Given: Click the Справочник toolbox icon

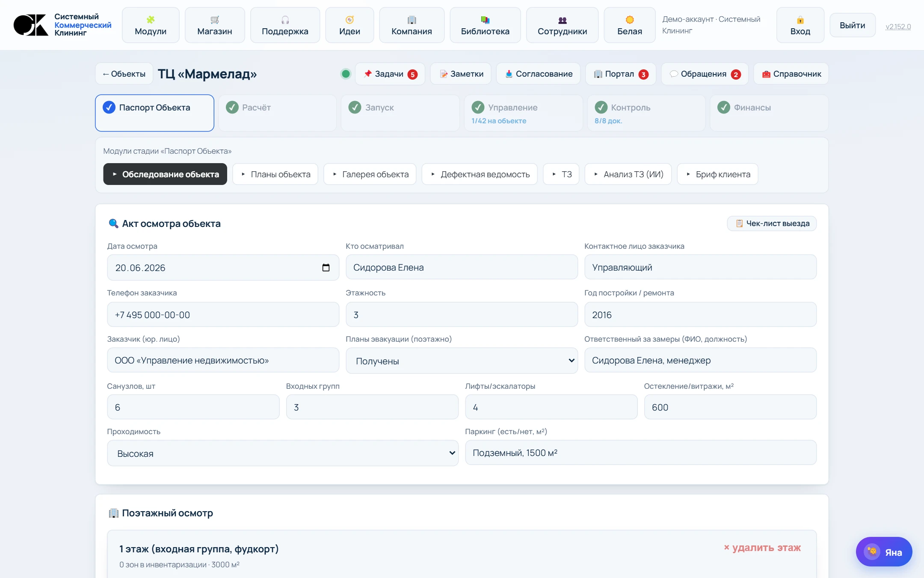Looking at the screenshot, I should point(766,74).
